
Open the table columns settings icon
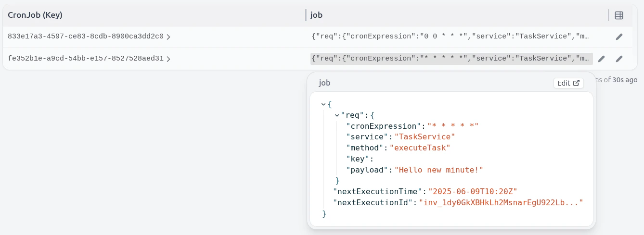[x=619, y=15]
